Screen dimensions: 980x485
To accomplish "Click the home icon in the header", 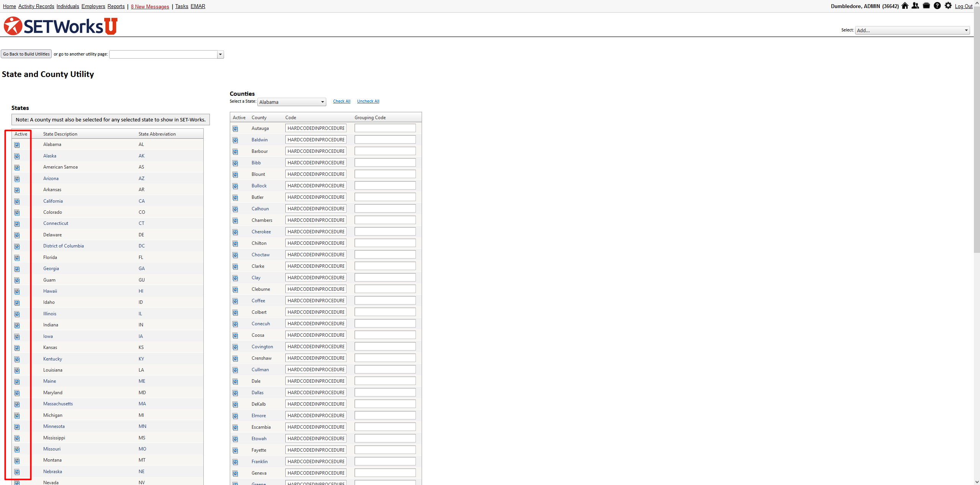I will coord(905,6).
